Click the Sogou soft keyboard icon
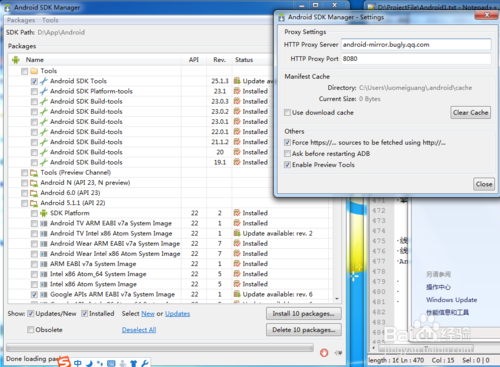Viewport: 500px width, 367px height. click(111, 363)
